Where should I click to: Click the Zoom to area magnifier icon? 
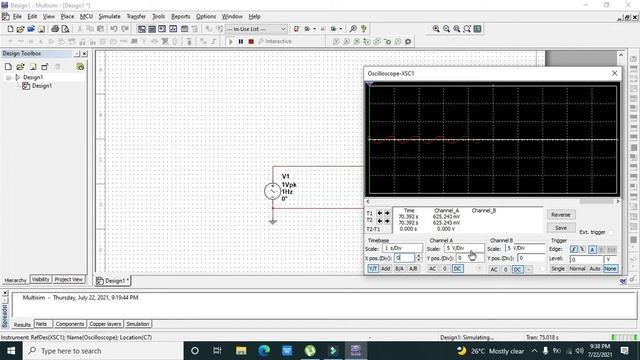(x=457, y=29)
